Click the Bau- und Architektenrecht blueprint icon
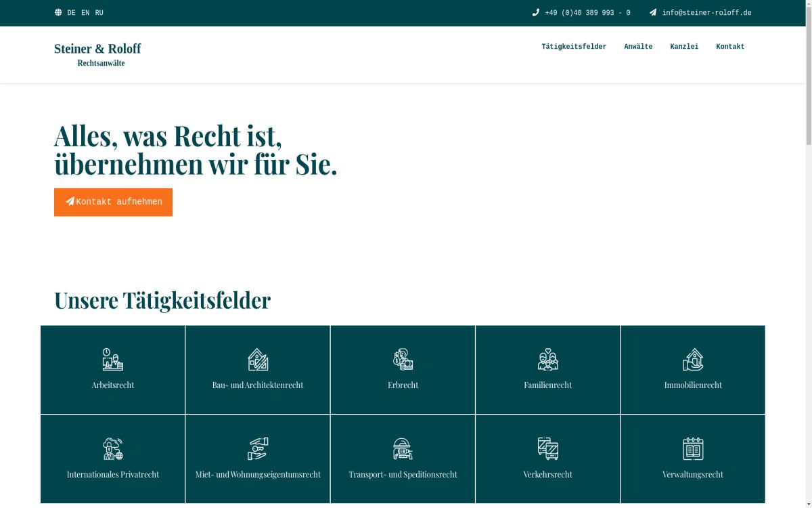This screenshot has width=812, height=508. (x=257, y=360)
